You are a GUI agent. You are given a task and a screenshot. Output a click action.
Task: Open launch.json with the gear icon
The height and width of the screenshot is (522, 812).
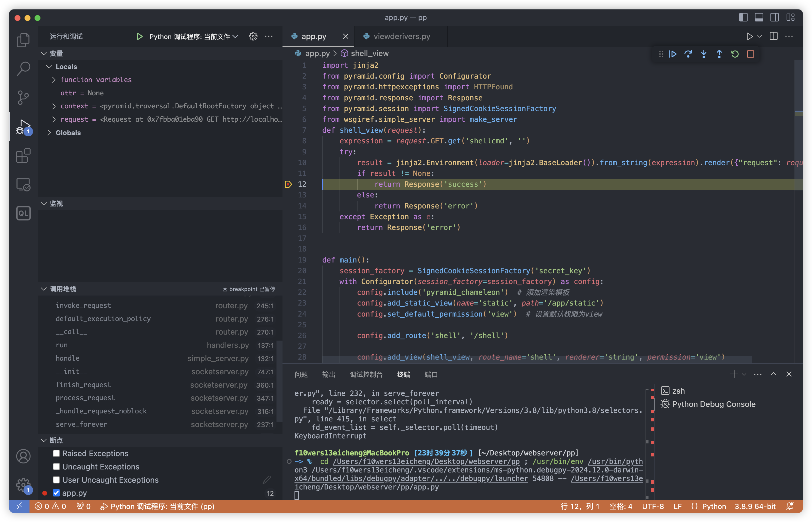tap(253, 36)
